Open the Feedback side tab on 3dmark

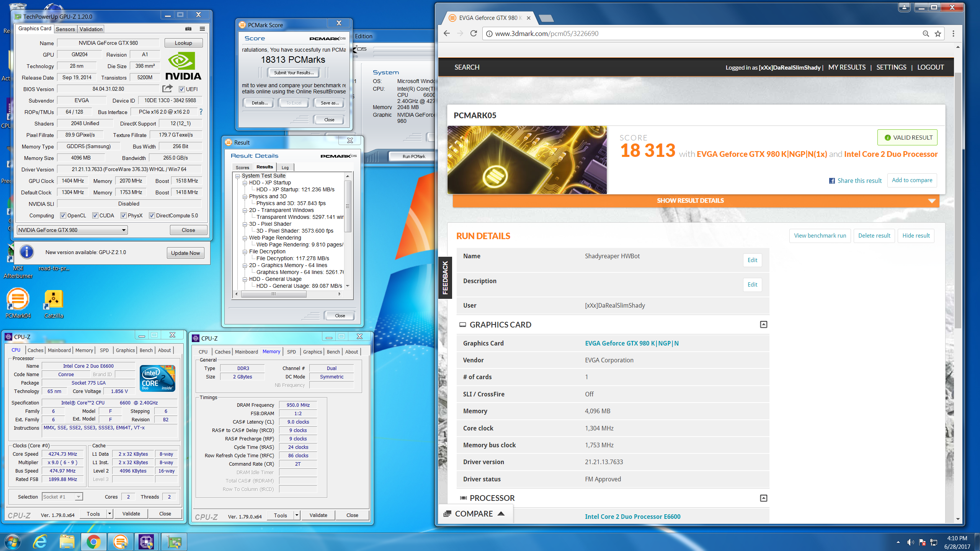pos(445,278)
